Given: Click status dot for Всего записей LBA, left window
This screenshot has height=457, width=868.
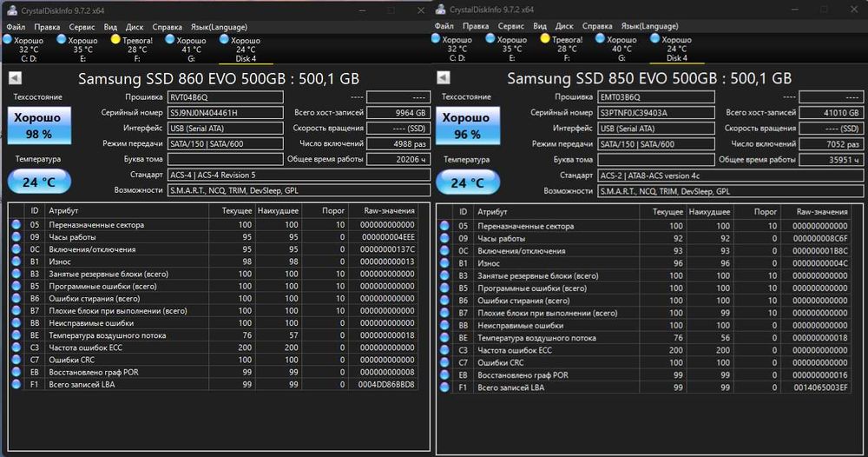Looking at the screenshot, I should (16, 384).
